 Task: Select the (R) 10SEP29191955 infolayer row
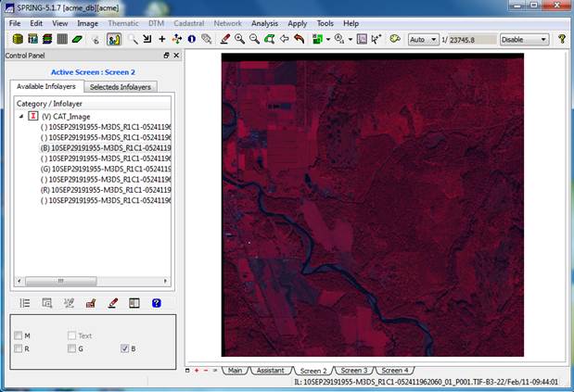tap(106, 190)
